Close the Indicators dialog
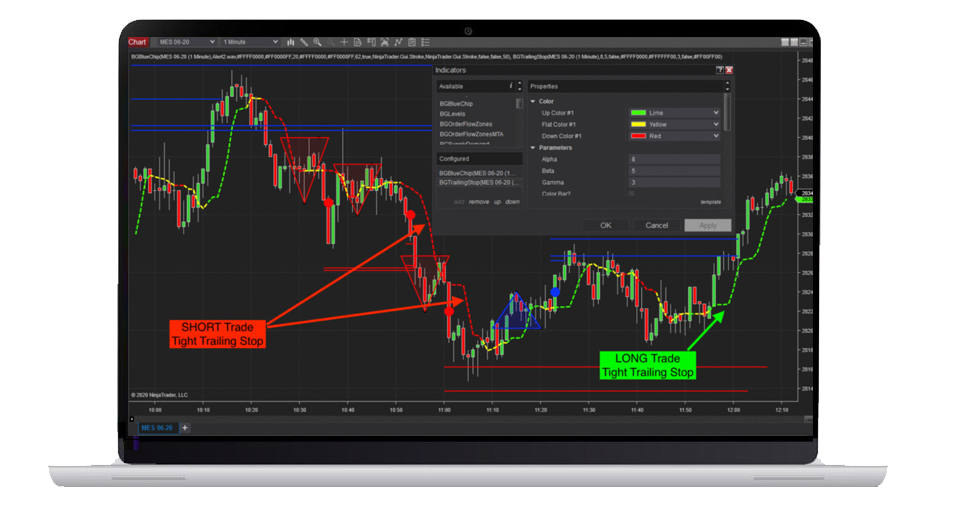Screen dimensions: 954x524 pyautogui.click(x=729, y=70)
